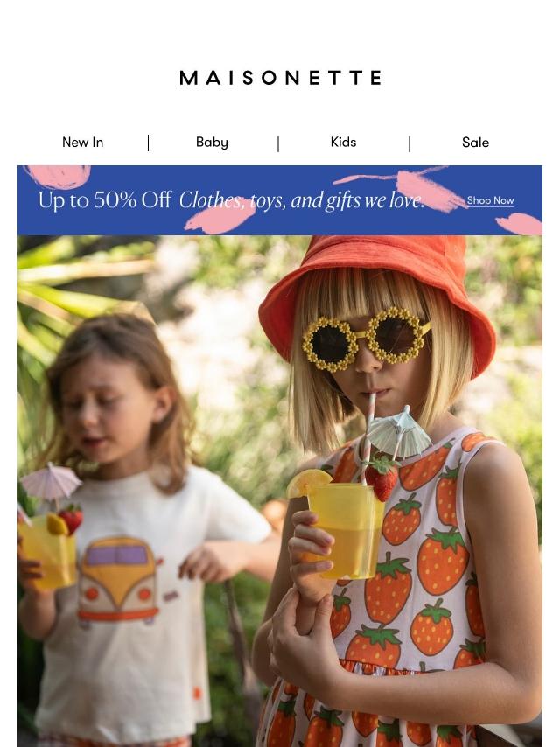Click the yellow lemonade cup held by blonde girl

[346, 531]
